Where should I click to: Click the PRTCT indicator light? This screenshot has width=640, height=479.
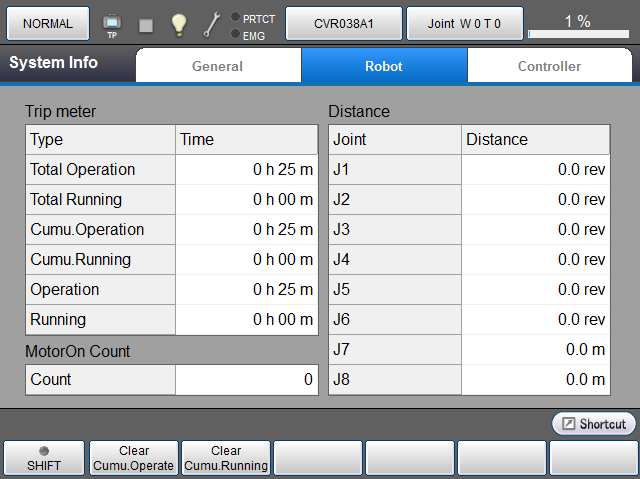[235, 18]
